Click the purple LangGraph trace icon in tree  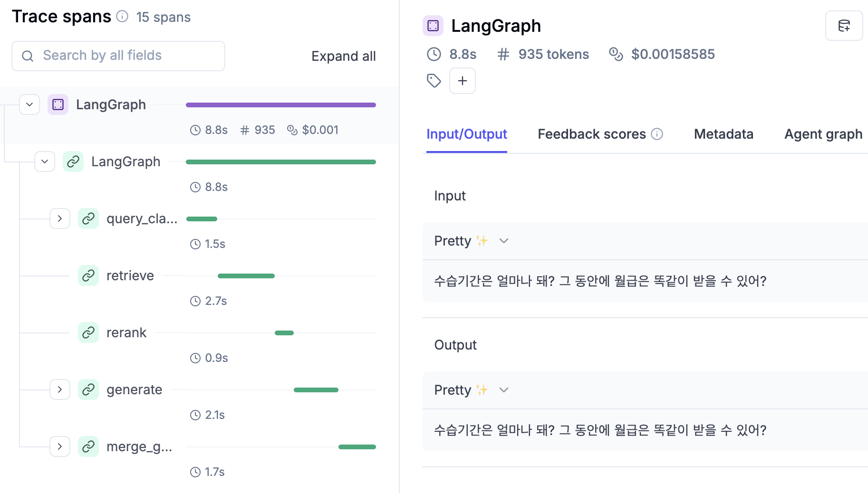pos(58,104)
